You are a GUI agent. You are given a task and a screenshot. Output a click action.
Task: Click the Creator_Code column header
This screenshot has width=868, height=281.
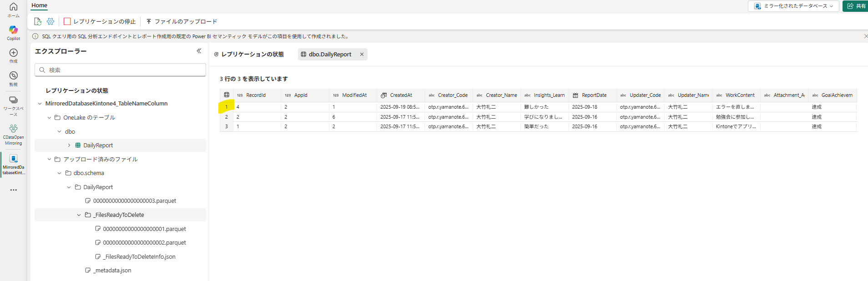[449, 95]
